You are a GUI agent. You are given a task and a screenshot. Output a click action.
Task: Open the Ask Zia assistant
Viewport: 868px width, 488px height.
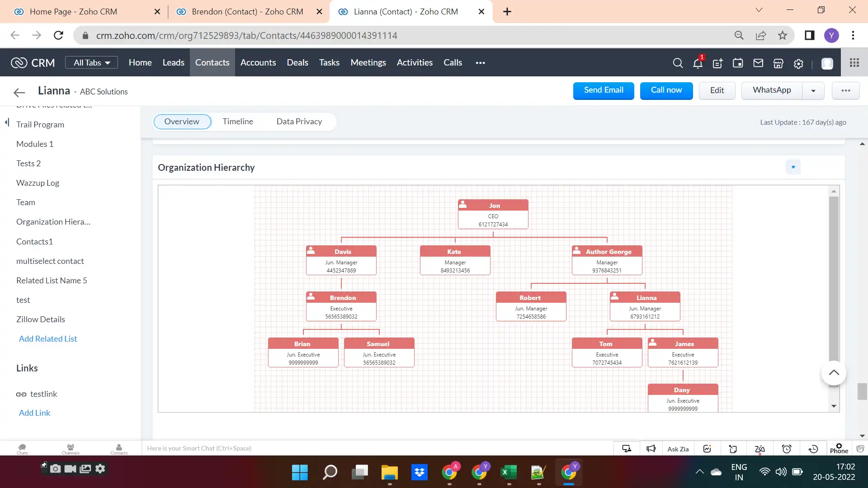678,448
